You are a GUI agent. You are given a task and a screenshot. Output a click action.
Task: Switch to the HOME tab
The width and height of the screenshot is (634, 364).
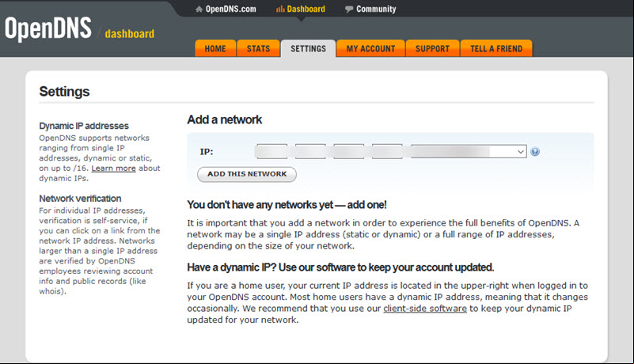215,48
